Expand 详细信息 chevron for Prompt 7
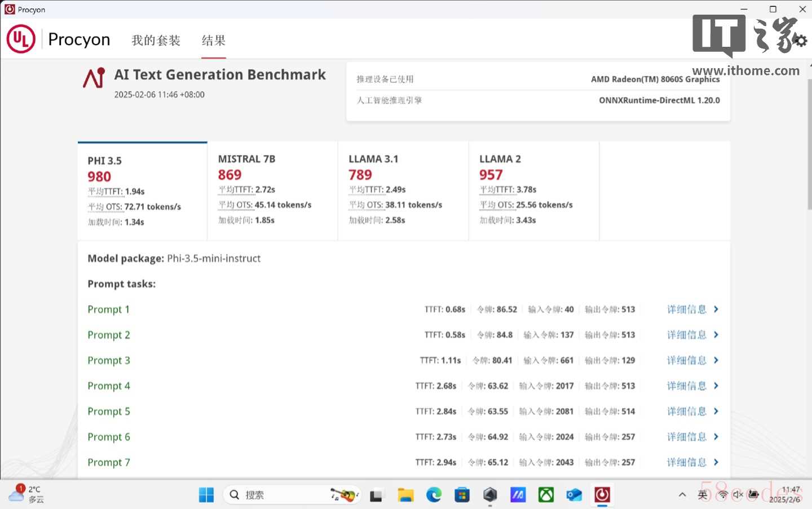The image size is (812, 509). [716, 462]
